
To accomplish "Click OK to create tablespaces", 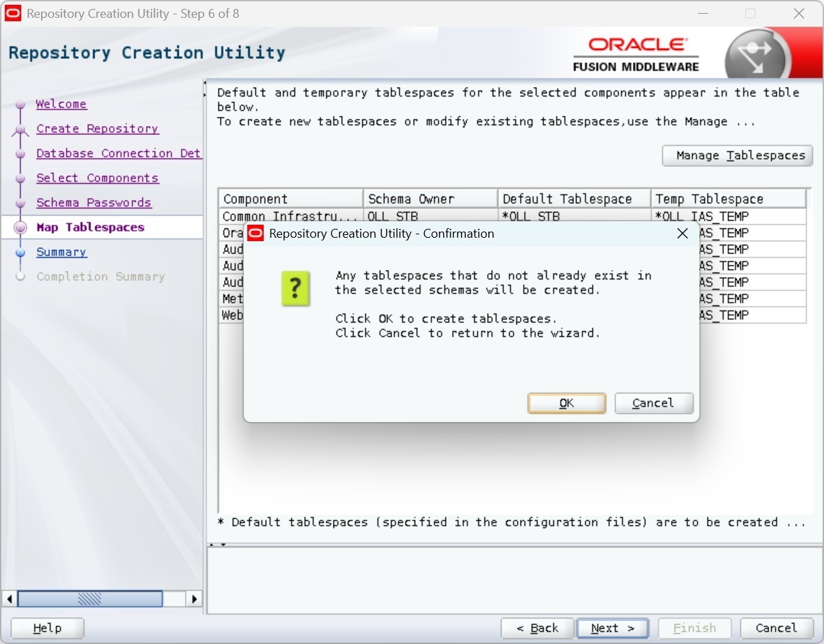I will tap(566, 403).
